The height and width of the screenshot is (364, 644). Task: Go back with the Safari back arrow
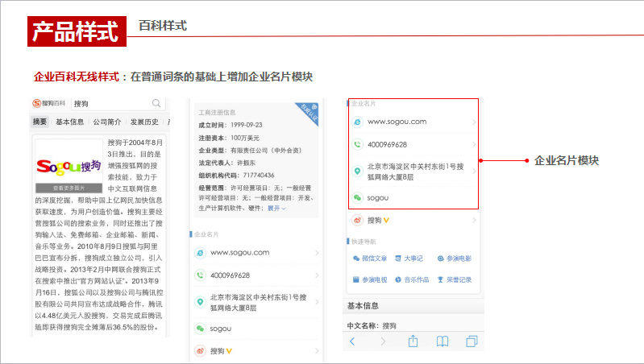point(352,341)
